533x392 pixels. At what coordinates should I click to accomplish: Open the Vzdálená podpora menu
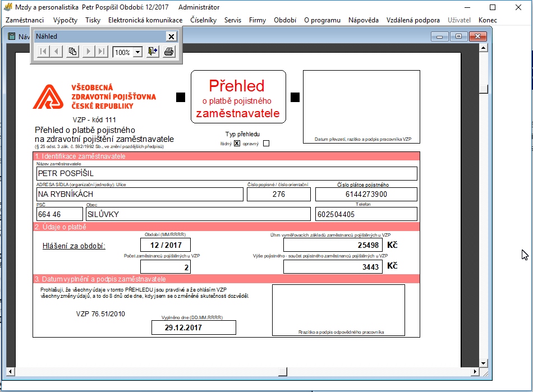(x=413, y=20)
